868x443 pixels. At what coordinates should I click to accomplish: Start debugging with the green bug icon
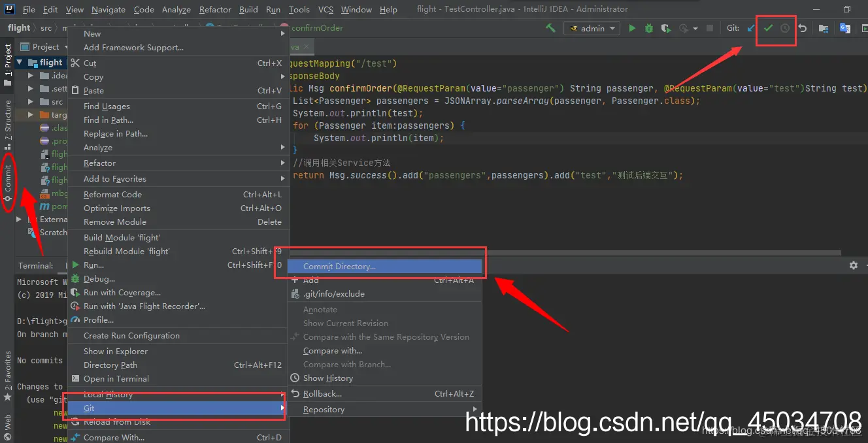[x=649, y=28]
